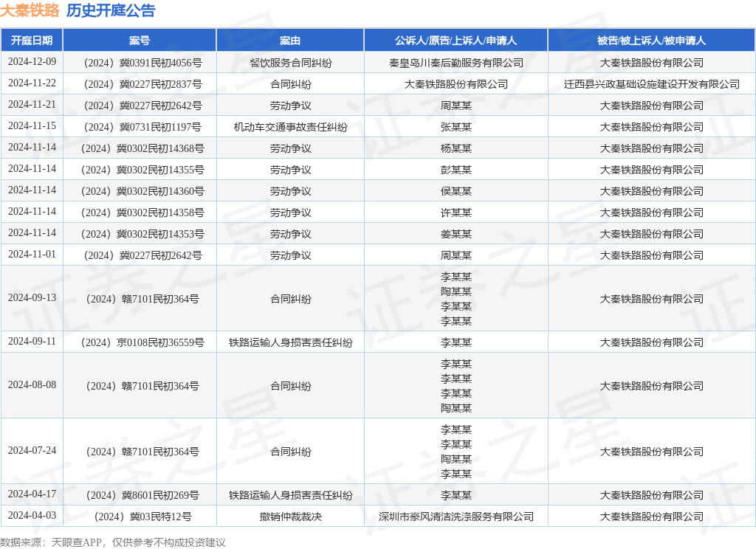Select the 案号 column header
Screen dimensions: 756x549
point(140,41)
